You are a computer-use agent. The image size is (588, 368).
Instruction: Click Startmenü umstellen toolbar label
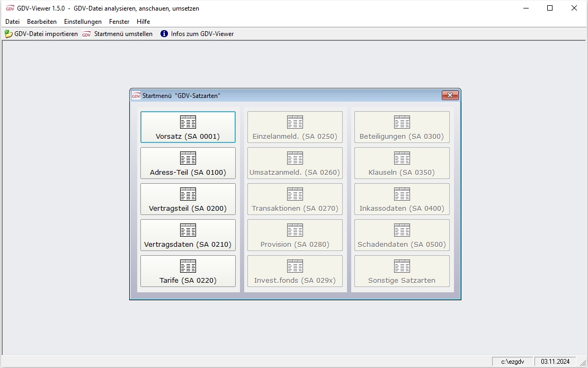[123, 34]
